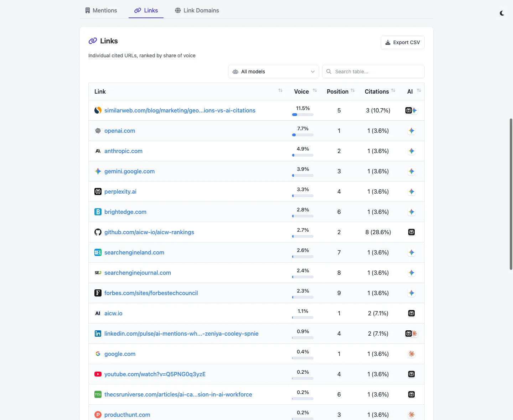Screen dimensions: 513x420
Task: Click the Product Hunt favicon
Action: [x=98, y=415]
